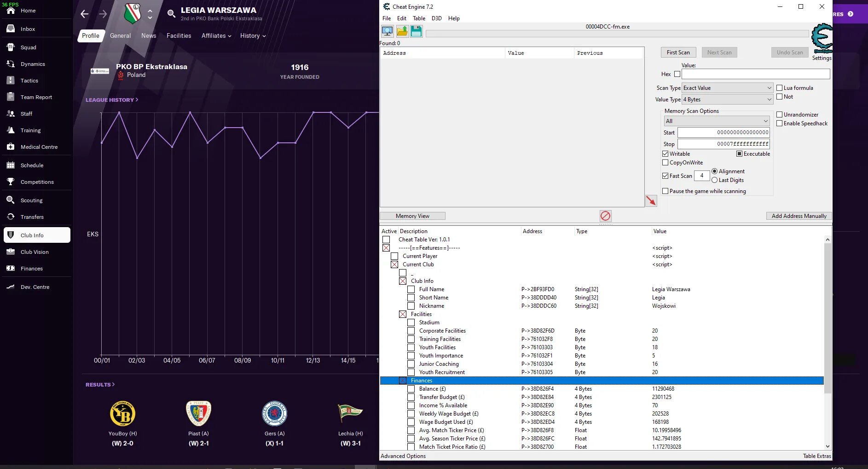Image resolution: width=868 pixels, height=469 pixels.
Task: Go to the Squad sidebar icon
Action: [11, 47]
